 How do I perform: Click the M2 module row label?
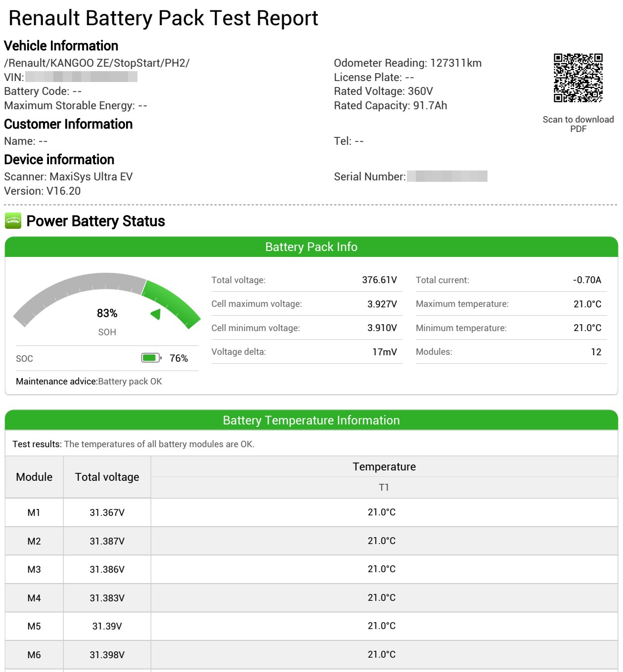pyautogui.click(x=34, y=541)
